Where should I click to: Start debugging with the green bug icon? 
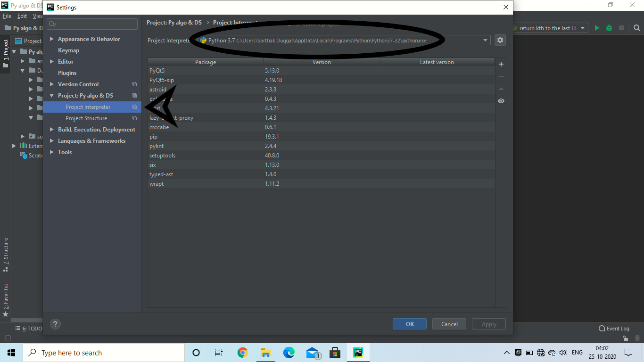click(609, 28)
